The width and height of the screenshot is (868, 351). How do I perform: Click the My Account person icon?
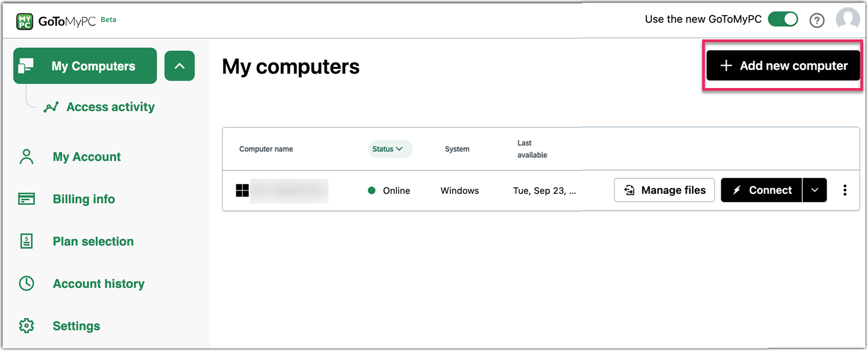click(x=26, y=157)
